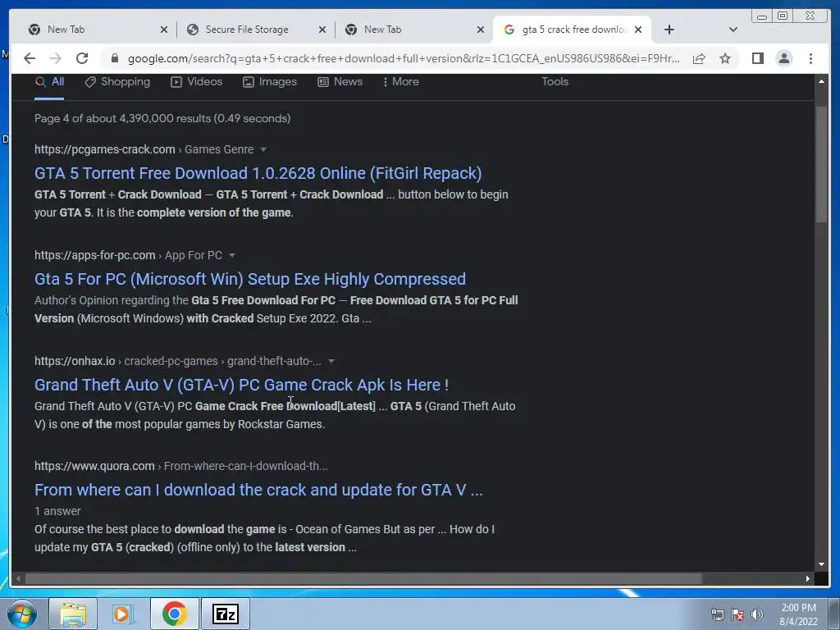Open the Chrome profile menu
Image resolution: width=840 pixels, height=630 pixels.
(783, 58)
